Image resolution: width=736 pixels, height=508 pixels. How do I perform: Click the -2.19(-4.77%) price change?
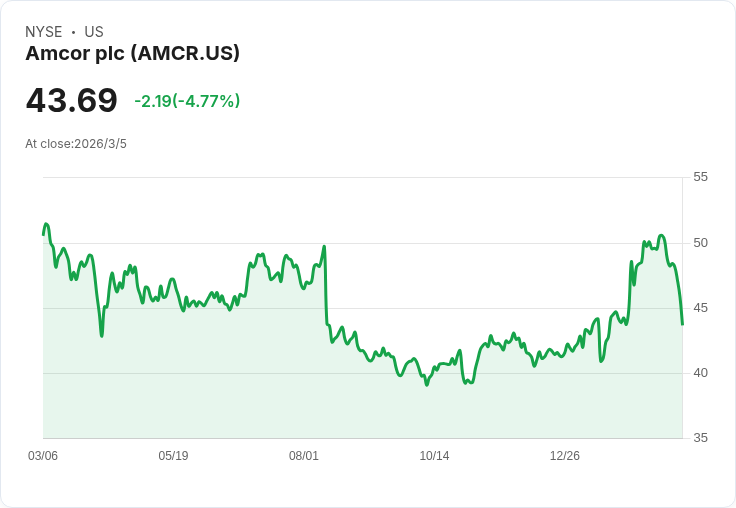187,101
